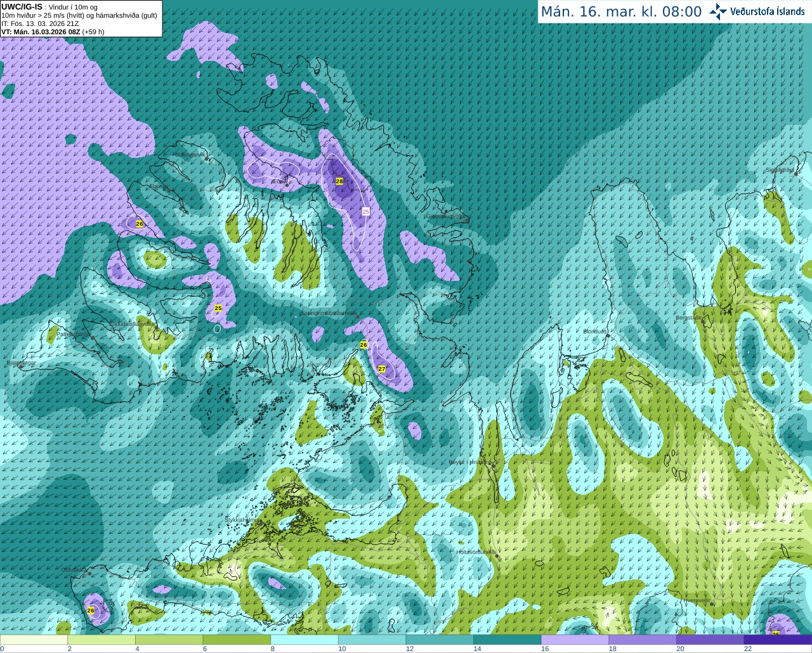Click the Bíldudalsflugvöllur station label
812x653 pixels.
coord(132,323)
